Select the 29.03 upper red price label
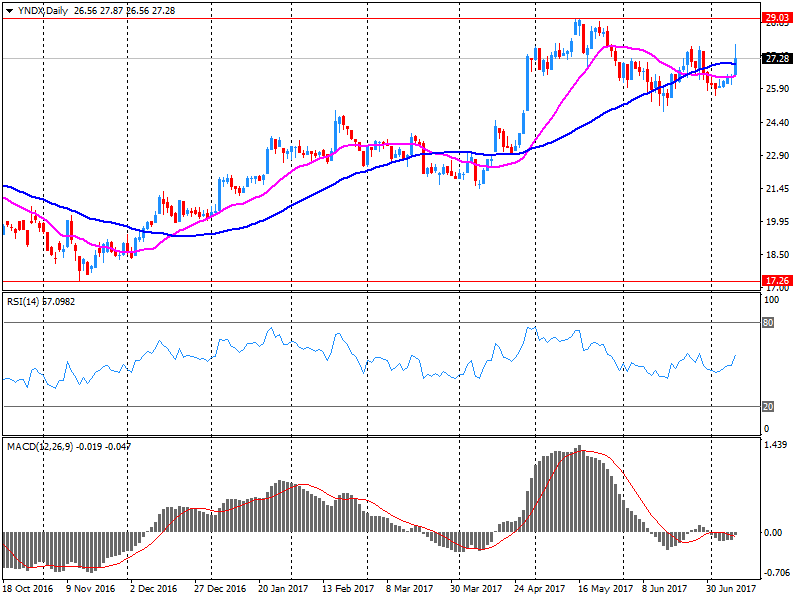The image size is (800, 600). [777, 18]
